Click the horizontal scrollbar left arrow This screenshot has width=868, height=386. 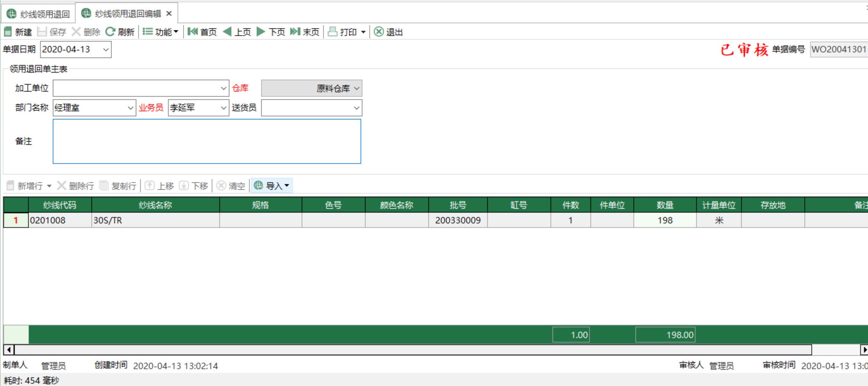click(9, 350)
